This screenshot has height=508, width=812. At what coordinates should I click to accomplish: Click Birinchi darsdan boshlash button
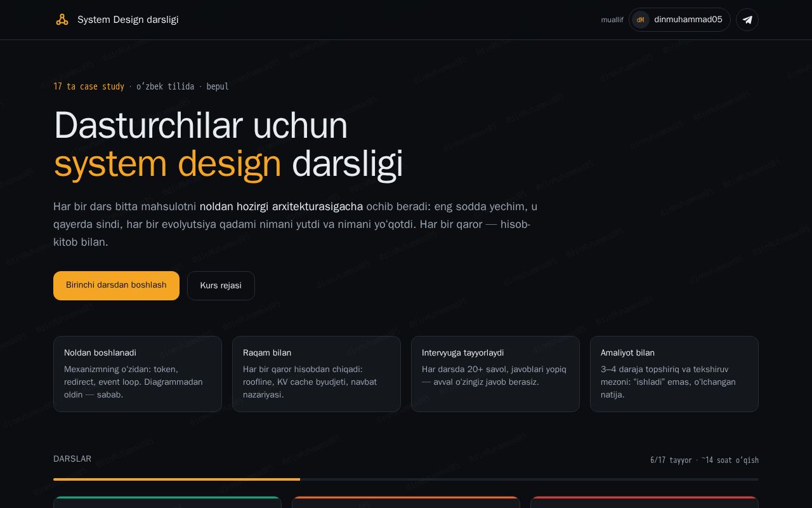click(116, 286)
